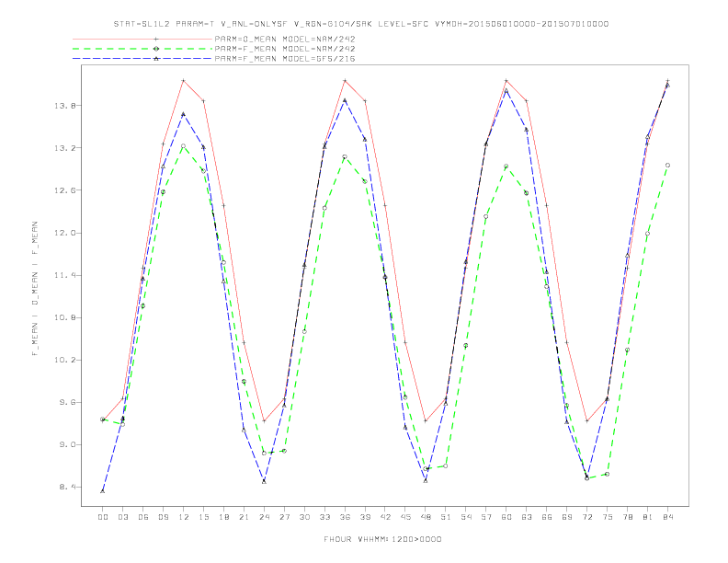Click x-axis hour label 33
728x563 pixels.
pyautogui.click(x=324, y=517)
